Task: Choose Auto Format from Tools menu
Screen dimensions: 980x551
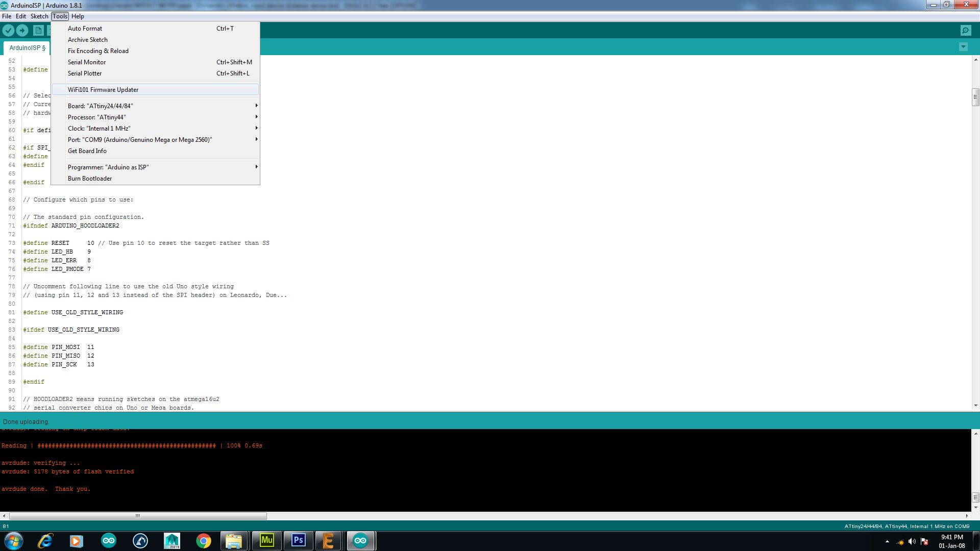Action: [156, 29]
